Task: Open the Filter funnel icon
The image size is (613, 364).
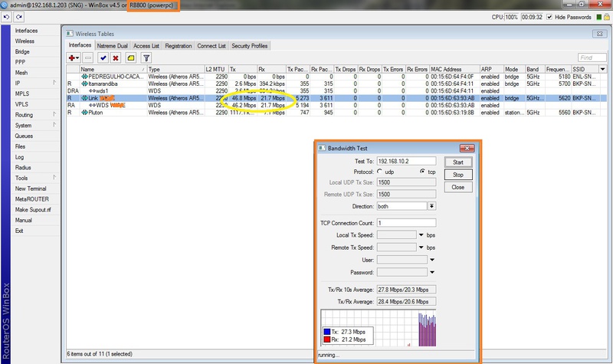Action: click(146, 57)
